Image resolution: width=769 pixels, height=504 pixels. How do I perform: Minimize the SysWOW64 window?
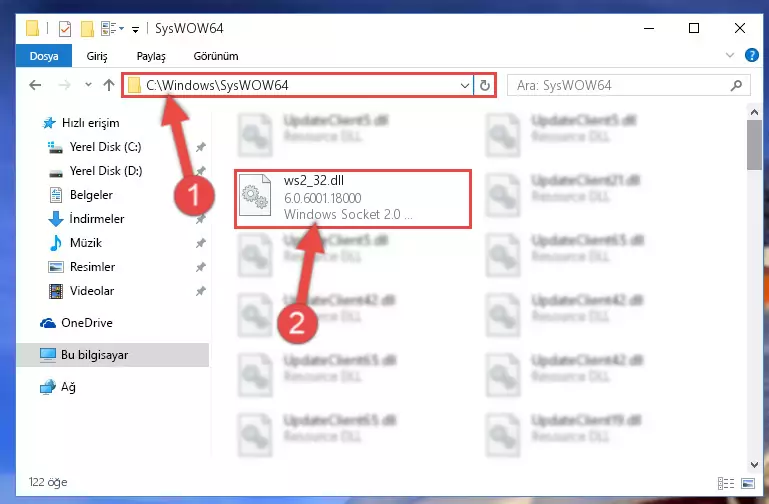pos(649,28)
